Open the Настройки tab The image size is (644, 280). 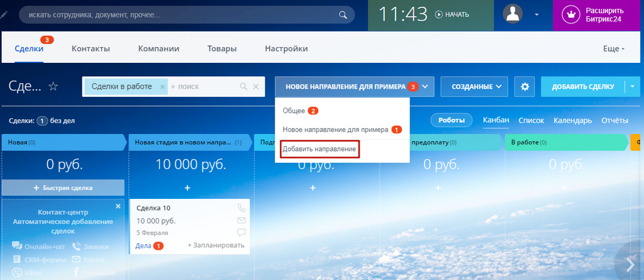coord(286,48)
